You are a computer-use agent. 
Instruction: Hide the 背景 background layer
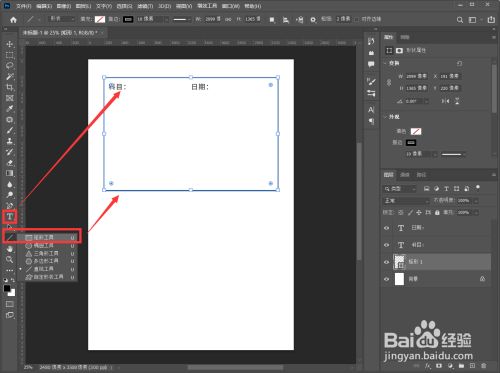click(386, 279)
